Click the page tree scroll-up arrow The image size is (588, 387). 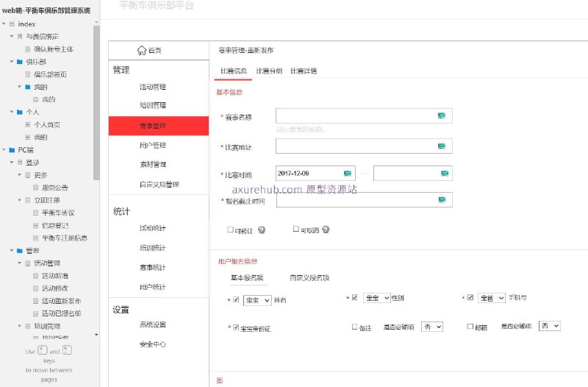[x=96, y=23]
